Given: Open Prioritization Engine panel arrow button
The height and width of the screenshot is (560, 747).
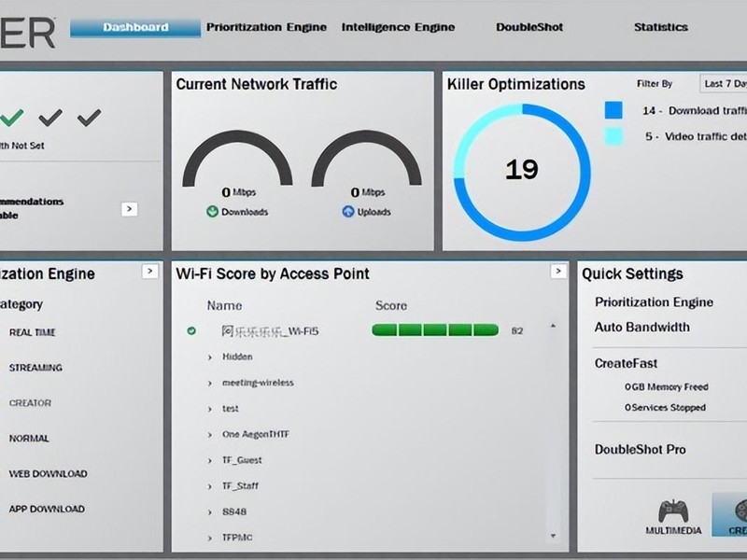Looking at the screenshot, I should coord(150,272).
